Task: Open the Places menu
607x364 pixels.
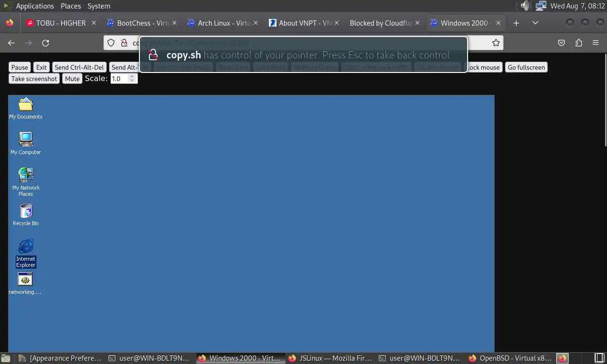Action: pos(71,6)
